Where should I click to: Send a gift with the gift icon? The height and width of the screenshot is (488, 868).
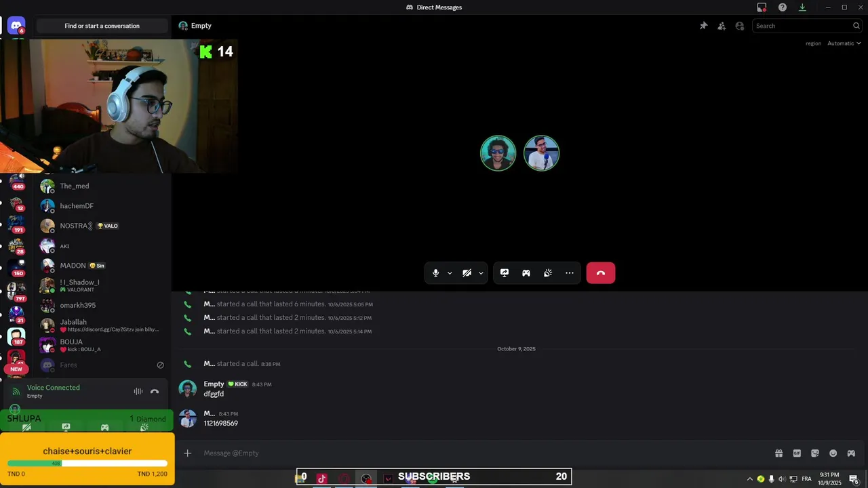pyautogui.click(x=778, y=453)
